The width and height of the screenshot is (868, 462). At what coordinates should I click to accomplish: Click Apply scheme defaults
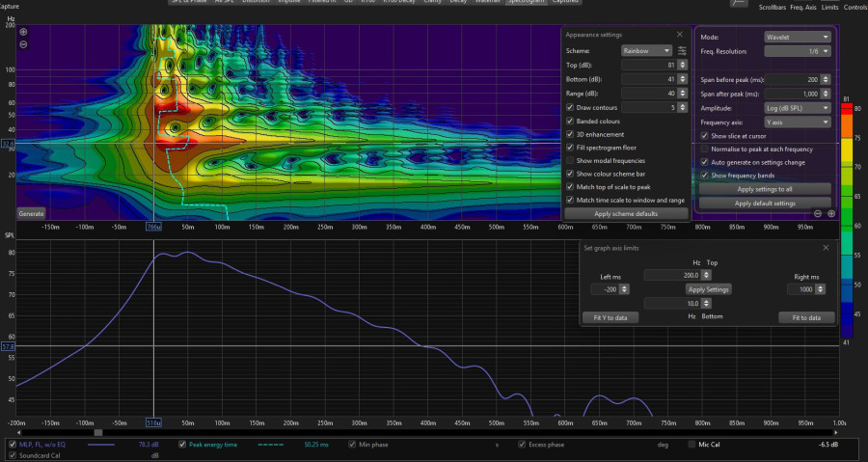click(x=626, y=213)
